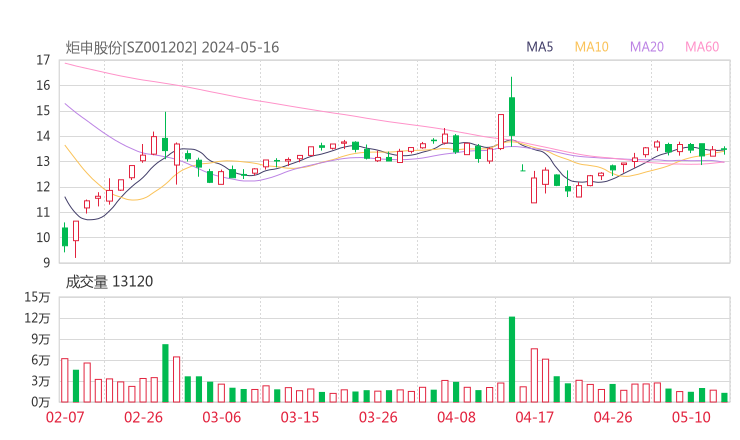Click the price axis label 12
The height and width of the screenshot is (440, 740).
43,187
